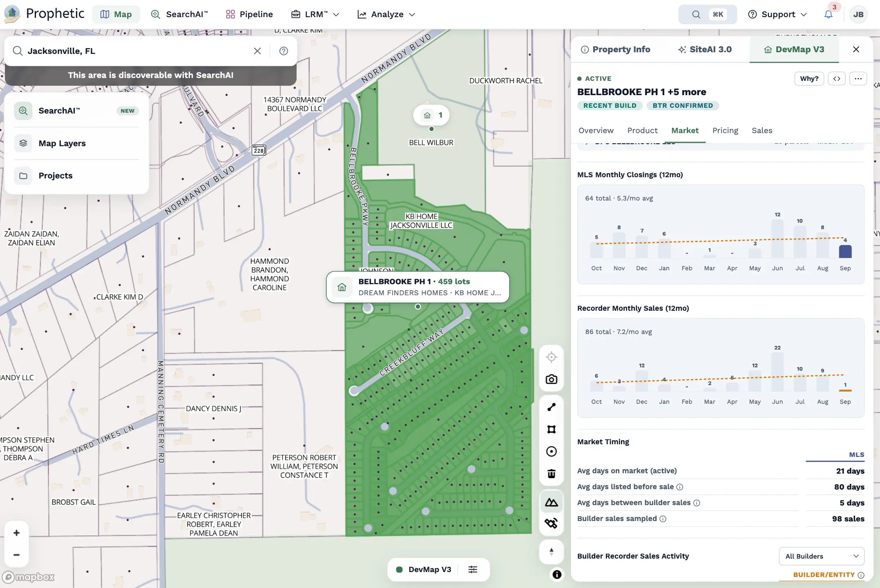Open the Pricing sub-tab

tap(726, 131)
